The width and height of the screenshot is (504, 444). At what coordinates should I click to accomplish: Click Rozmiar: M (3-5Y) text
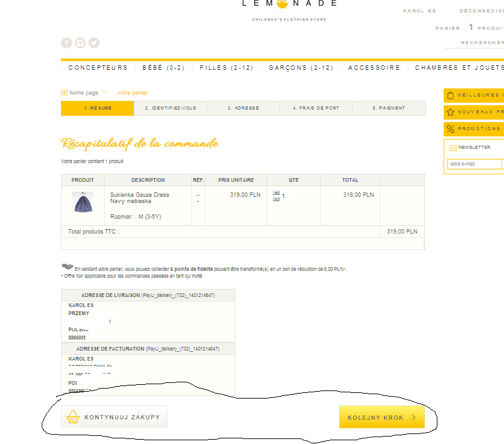[x=136, y=217]
